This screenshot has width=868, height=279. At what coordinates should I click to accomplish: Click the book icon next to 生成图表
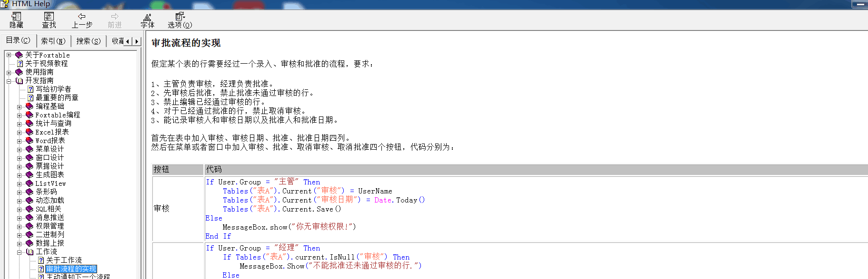coord(30,175)
